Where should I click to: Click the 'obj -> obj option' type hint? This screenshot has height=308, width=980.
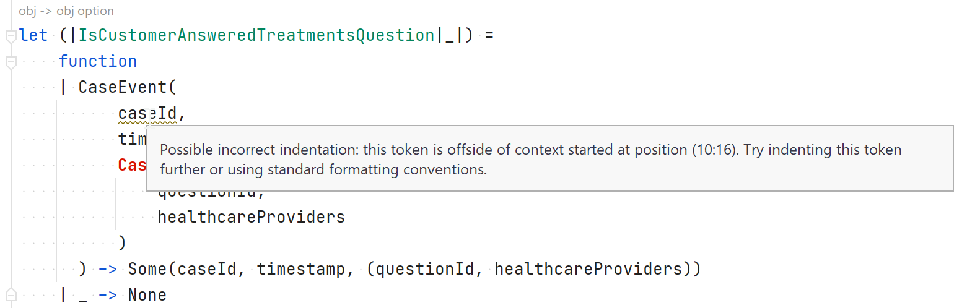tap(66, 11)
